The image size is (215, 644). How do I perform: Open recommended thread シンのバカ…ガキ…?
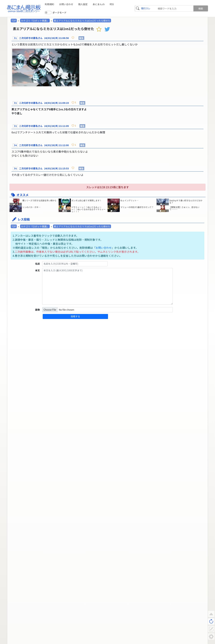tap(31, 207)
